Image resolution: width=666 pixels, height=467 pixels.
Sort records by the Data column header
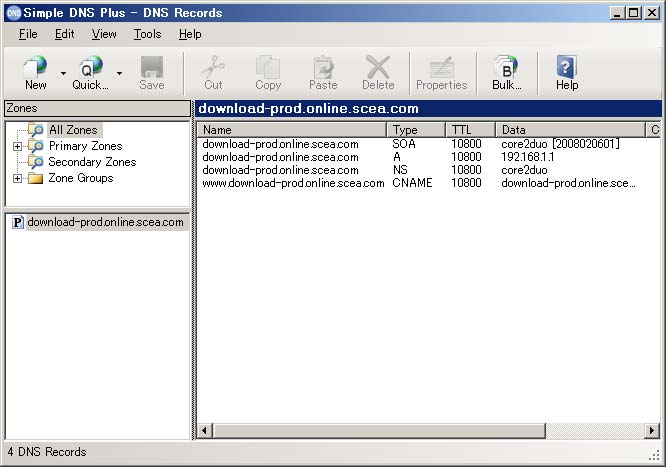click(570, 130)
